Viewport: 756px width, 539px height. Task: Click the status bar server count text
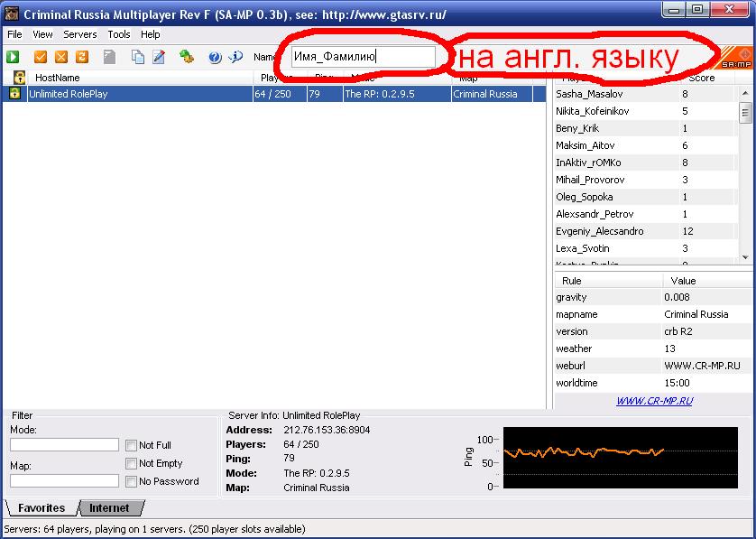pyautogui.click(x=155, y=529)
